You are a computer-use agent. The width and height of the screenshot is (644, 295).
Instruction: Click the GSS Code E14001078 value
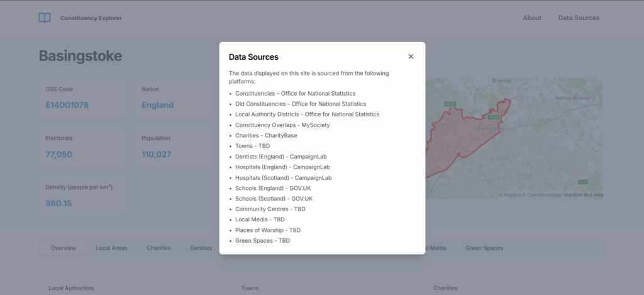[67, 105]
